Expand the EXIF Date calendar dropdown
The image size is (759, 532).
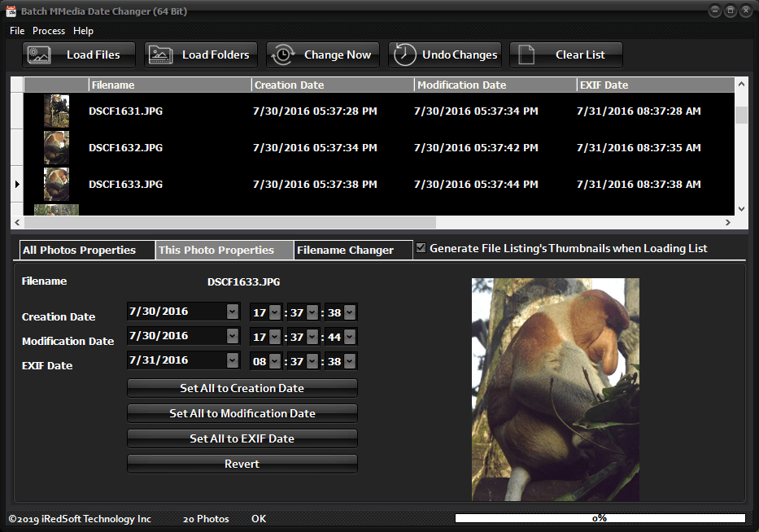coord(233,360)
